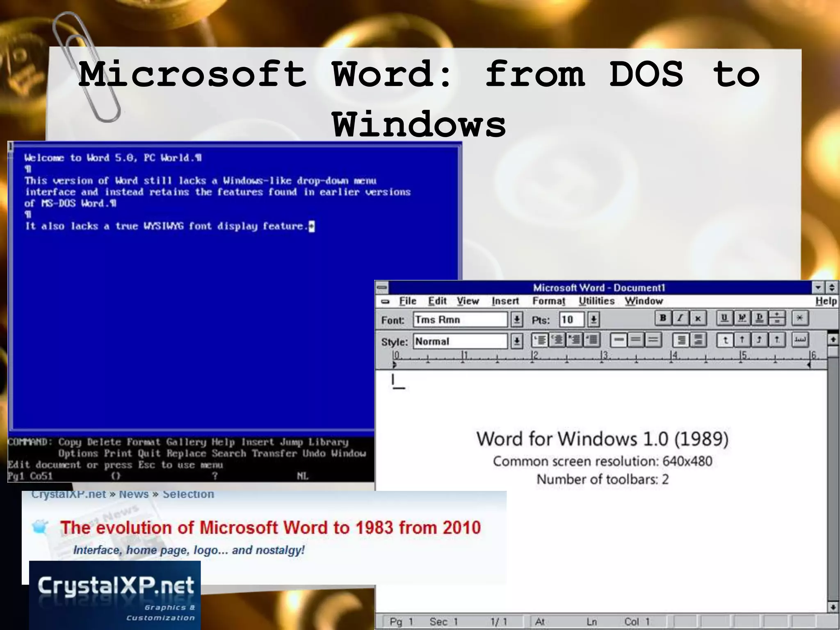840x630 pixels.
Task: Click the Selection breadcrumb link
Action: [x=188, y=494]
